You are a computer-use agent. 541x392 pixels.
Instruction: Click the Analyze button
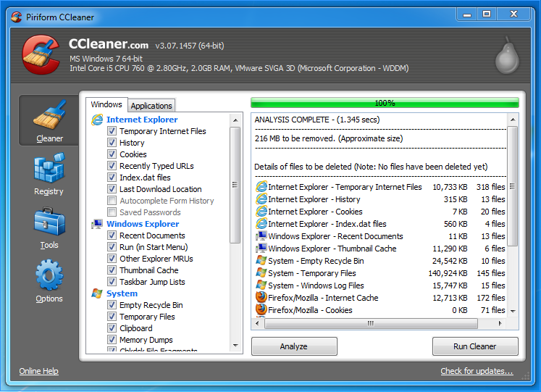coord(294,346)
